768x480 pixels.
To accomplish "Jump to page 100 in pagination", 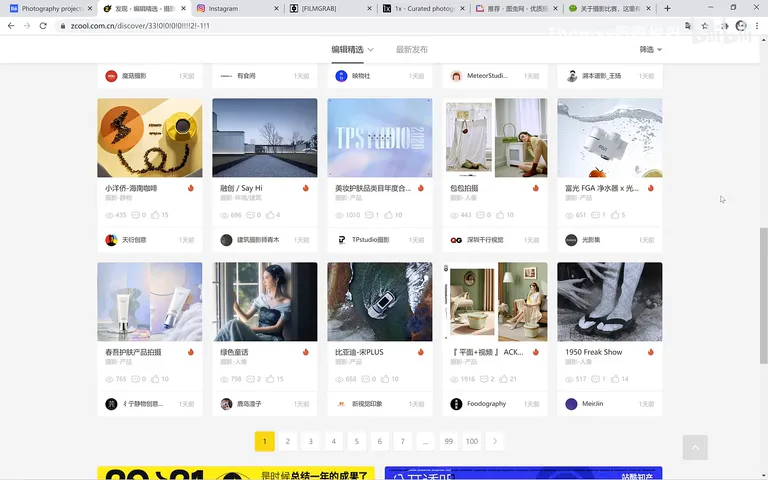I will pyautogui.click(x=472, y=441).
